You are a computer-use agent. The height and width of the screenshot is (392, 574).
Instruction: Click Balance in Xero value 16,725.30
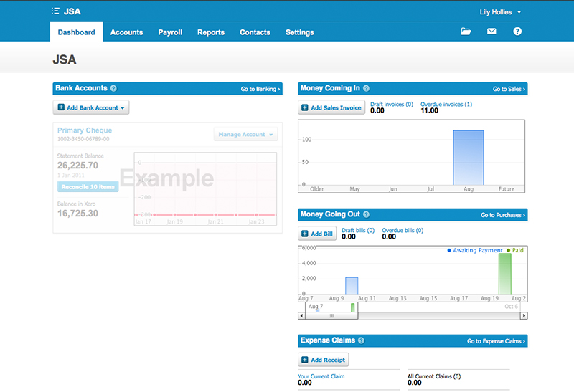pyautogui.click(x=77, y=213)
